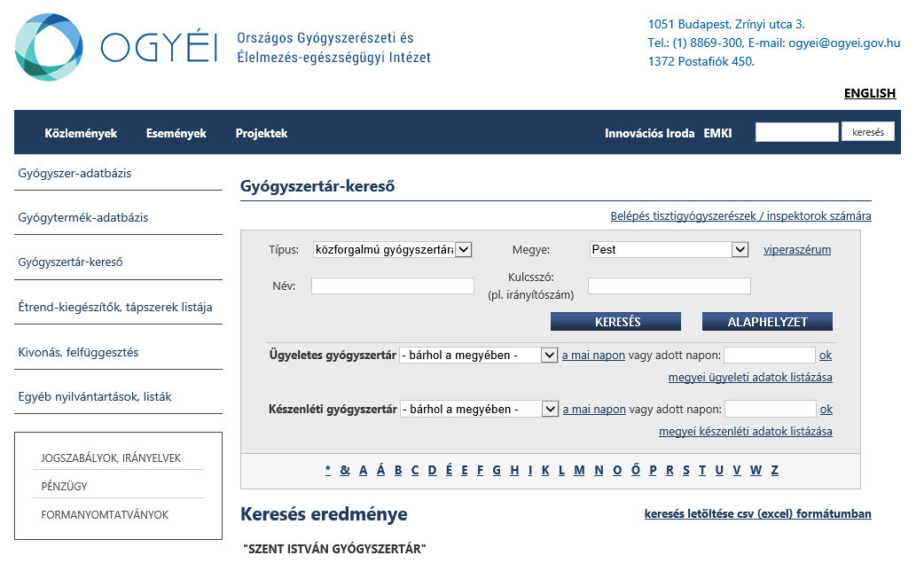Filter pharmacies by letter C

pyautogui.click(x=415, y=470)
